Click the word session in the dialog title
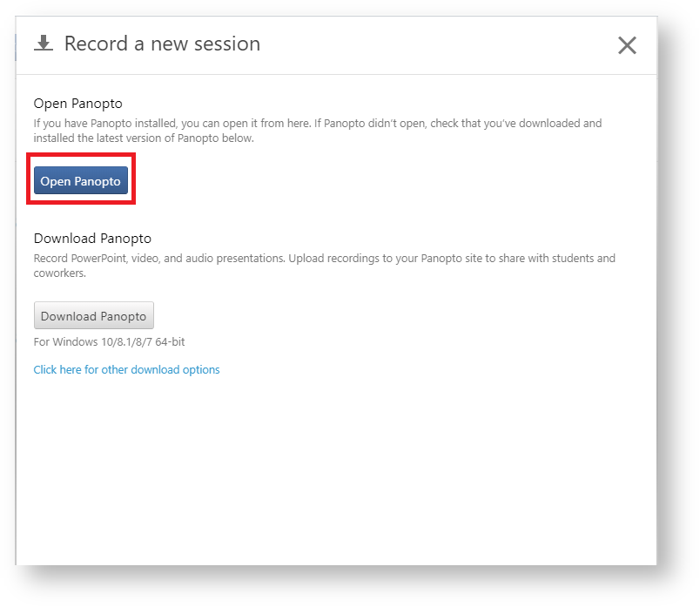Viewport: 700px width, 607px height. [226, 44]
